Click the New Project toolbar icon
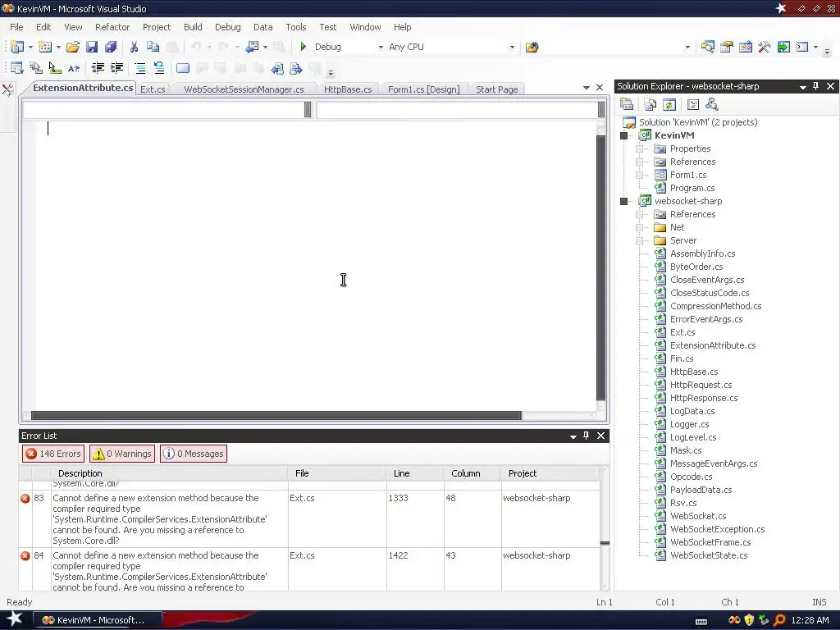Screen dimensions: 840x630 (x=16, y=47)
